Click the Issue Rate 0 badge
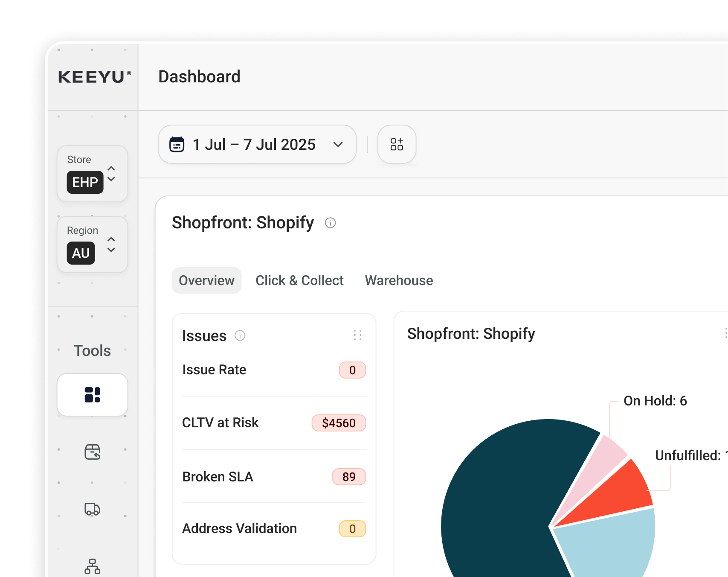Screen dimensions: 728x577 pyautogui.click(x=352, y=370)
